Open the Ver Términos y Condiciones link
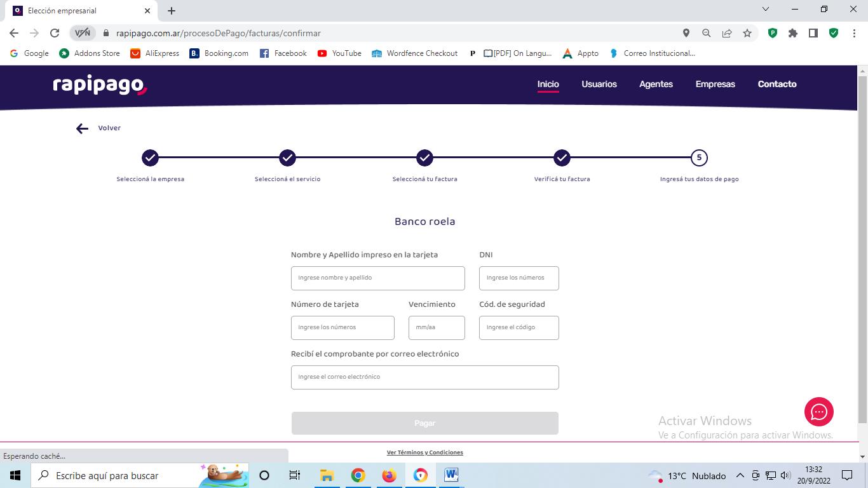This screenshot has width=868, height=488. [x=424, y=452]
